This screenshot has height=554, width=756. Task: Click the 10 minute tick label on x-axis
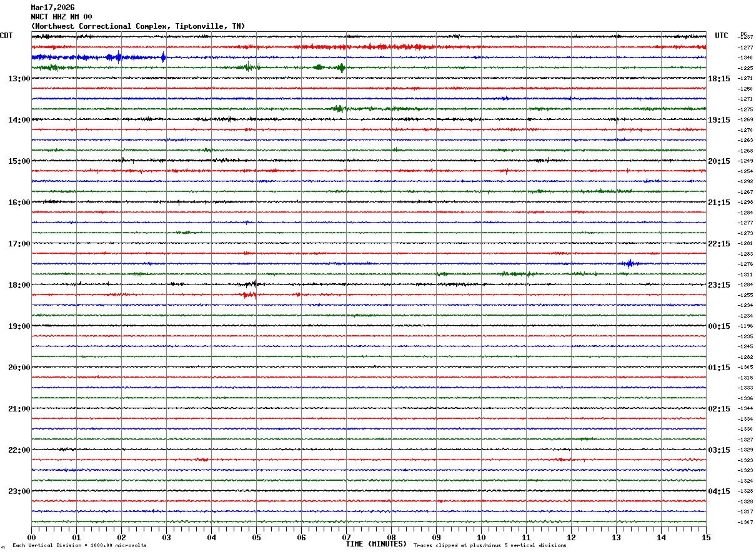[x=481, y=538]
